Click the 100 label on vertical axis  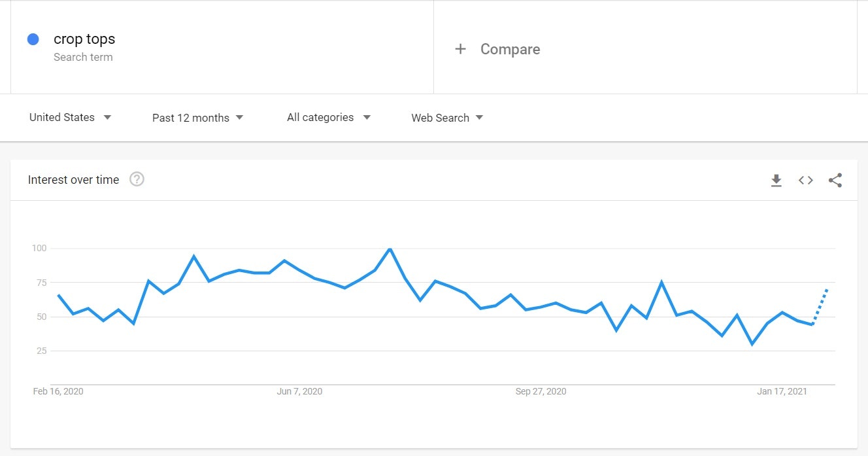tap(39, 249)
